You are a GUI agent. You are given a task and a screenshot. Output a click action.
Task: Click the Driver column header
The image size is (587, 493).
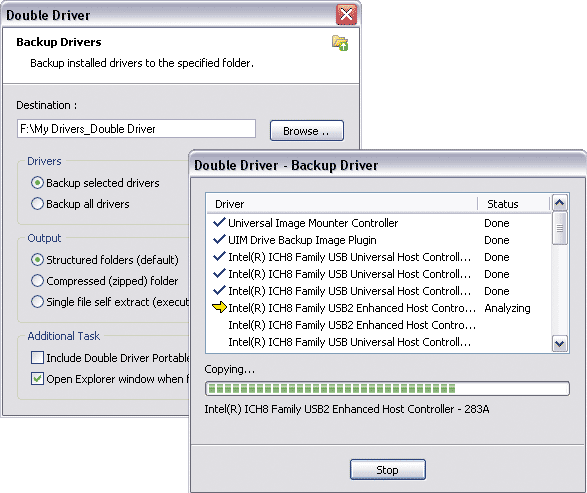342,204
